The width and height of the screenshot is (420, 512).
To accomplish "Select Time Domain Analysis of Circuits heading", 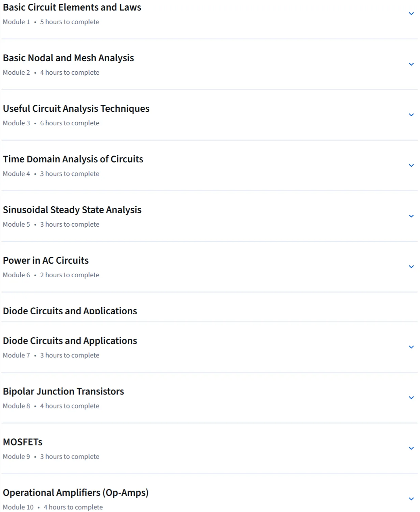I will click(x=73, y=159).
